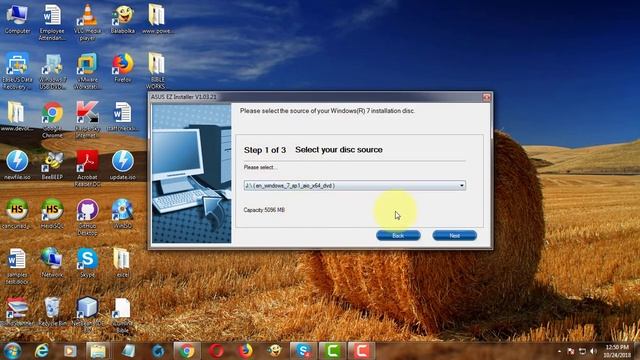
Task: Open the excel folder on the desktop
Action: click(122, 262)
